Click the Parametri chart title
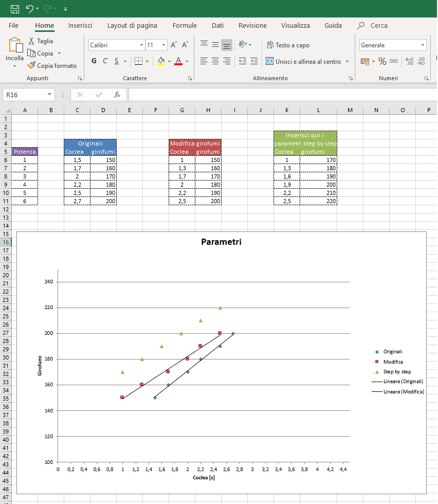The width and height of the screenshot is (438, 504). [221, 242]
